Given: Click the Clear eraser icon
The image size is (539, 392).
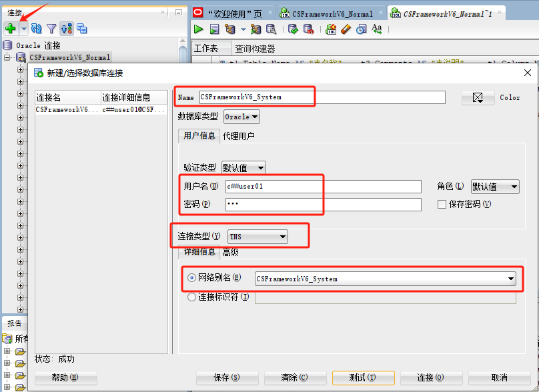Looking at the screenshot, I should (346, 29).
